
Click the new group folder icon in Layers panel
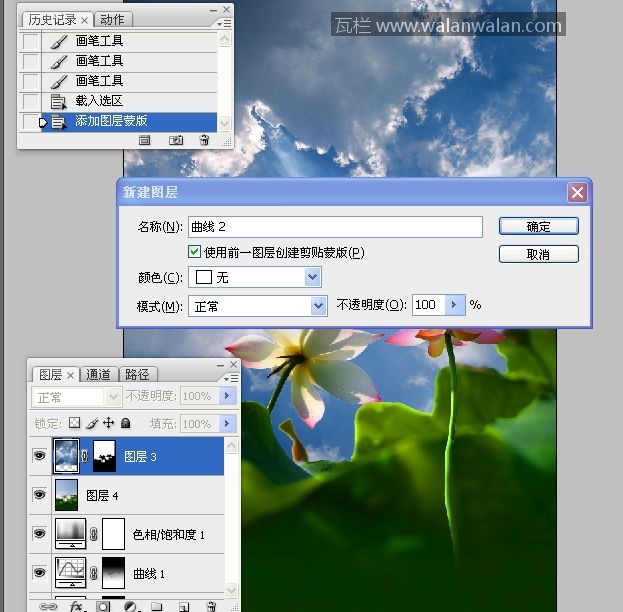(157, 606)
